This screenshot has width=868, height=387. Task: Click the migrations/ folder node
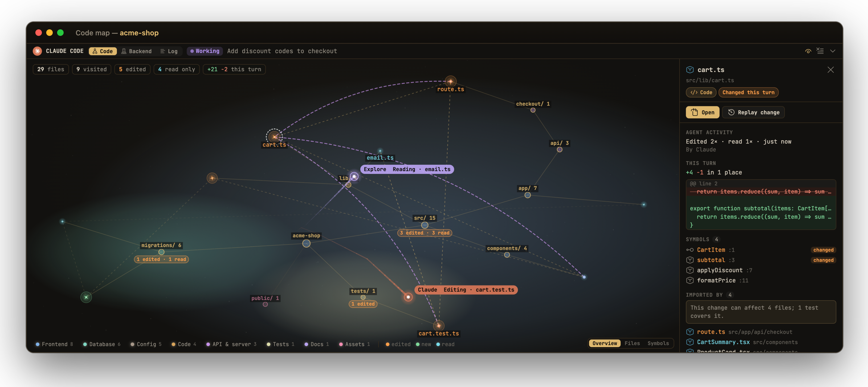(x=162, y=252)
